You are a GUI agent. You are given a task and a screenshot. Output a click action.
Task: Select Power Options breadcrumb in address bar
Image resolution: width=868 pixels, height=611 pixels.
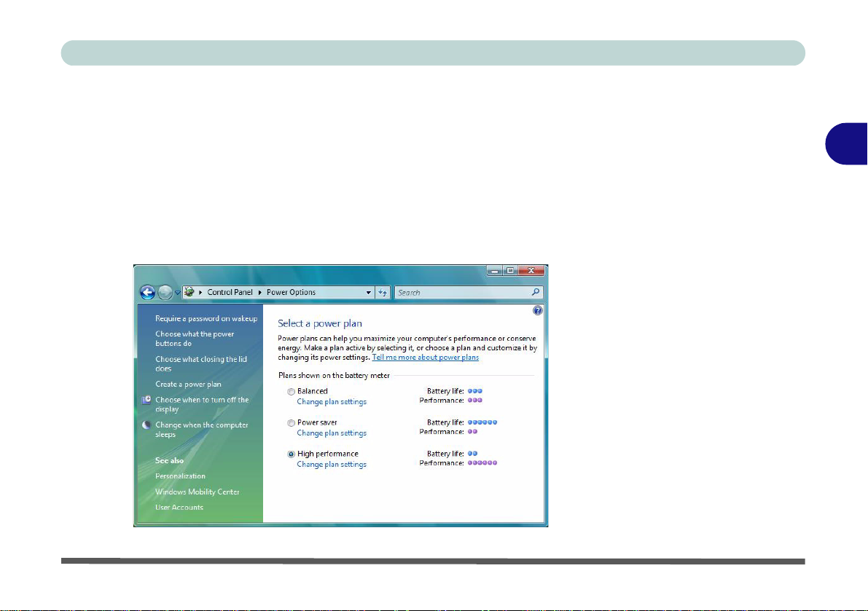(x=292, y=292)
